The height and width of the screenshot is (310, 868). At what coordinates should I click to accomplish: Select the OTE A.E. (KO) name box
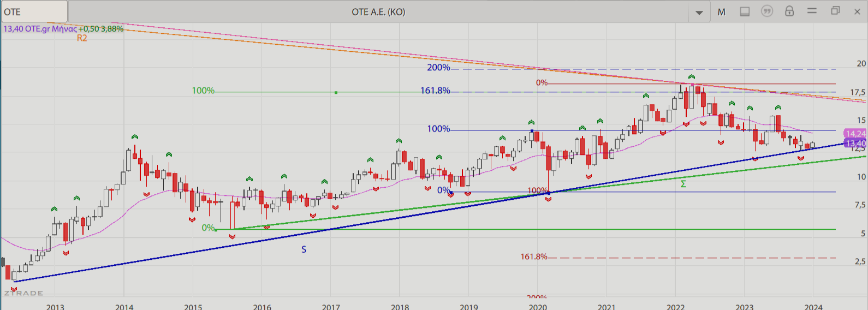[378, 11]
